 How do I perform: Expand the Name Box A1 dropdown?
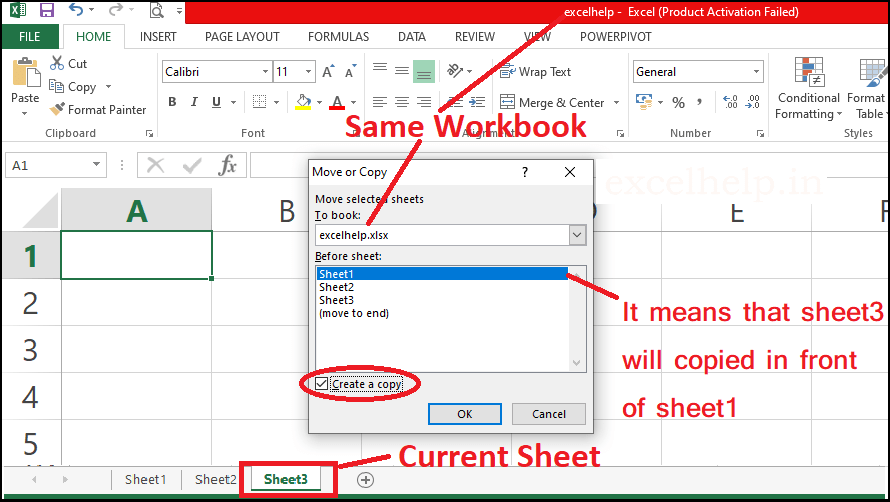(x=96, y=165)
